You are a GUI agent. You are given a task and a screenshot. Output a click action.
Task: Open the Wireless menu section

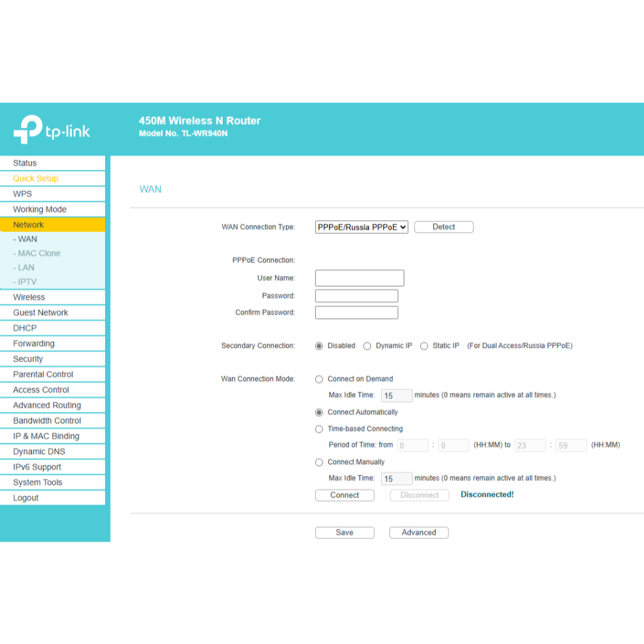pos(29,297)
